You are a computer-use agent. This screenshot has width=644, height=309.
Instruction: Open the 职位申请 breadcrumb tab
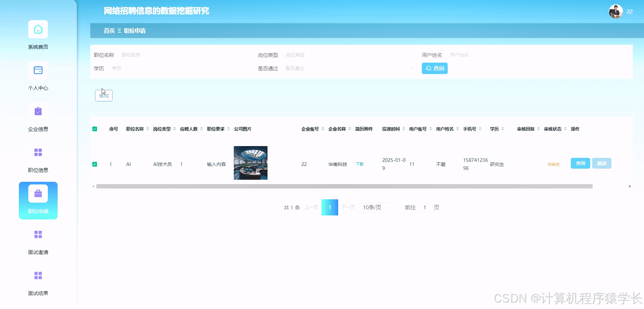click(136, 31)
